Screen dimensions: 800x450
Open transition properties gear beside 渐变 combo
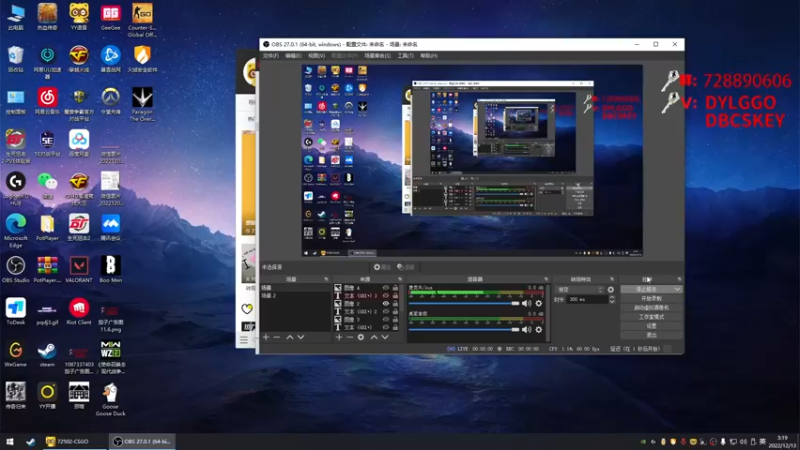(611, 289)
